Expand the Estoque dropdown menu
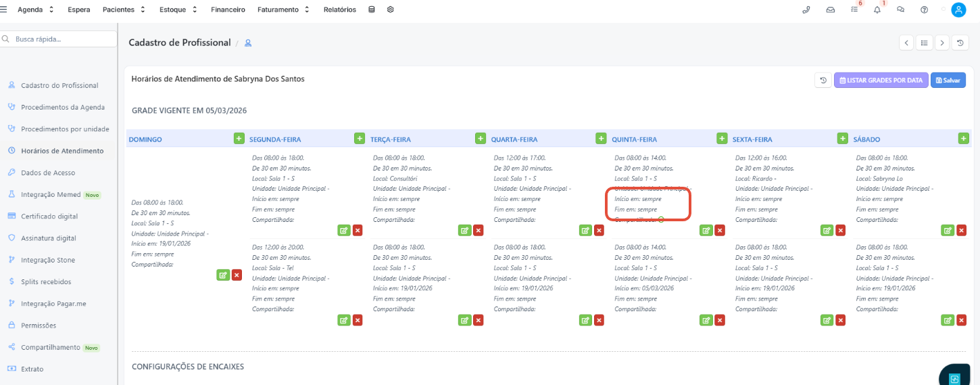This screenshot has height=385, width=980. tap(179, 10)
